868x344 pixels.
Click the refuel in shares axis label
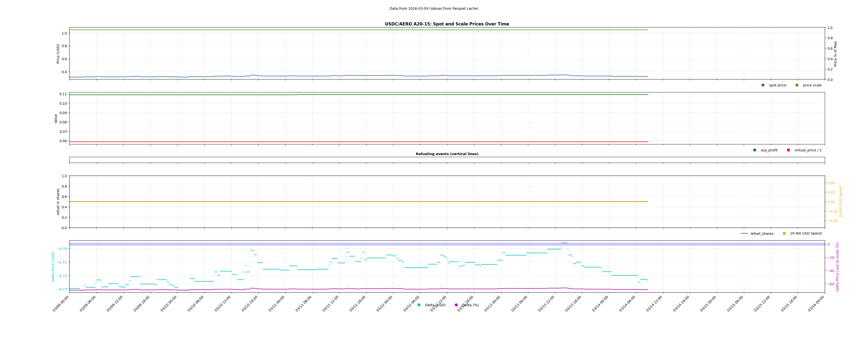tap(58, 202)
